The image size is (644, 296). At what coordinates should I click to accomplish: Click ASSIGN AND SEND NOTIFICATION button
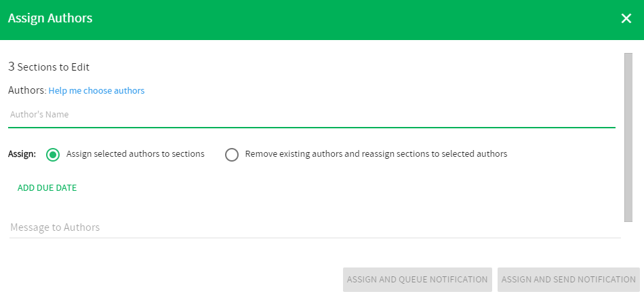[569, 280]
